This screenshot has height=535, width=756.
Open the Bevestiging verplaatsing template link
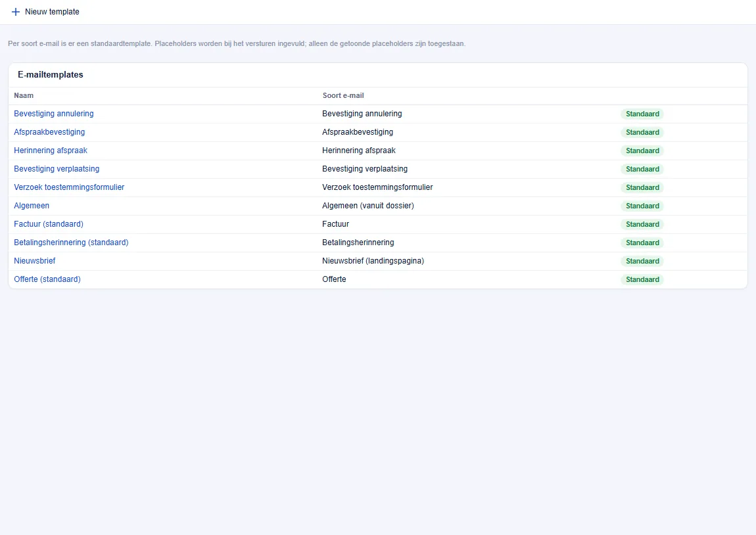point(57,169)
